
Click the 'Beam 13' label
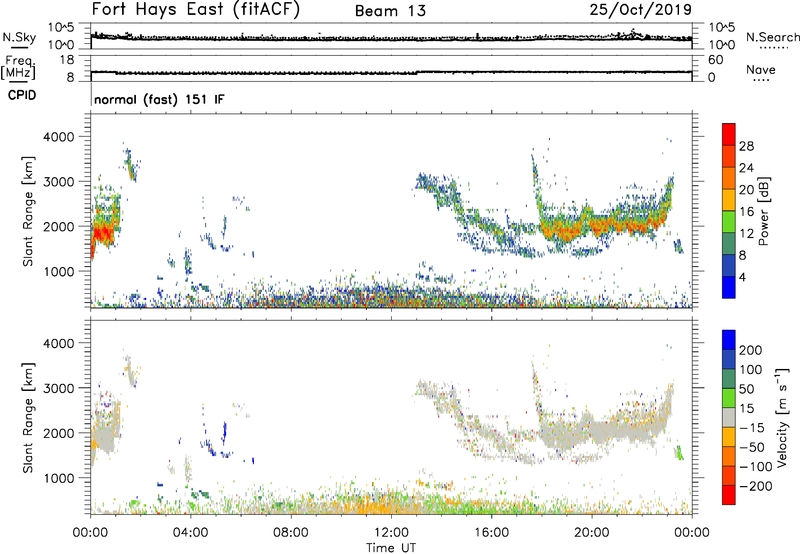[x=390, y=11]
